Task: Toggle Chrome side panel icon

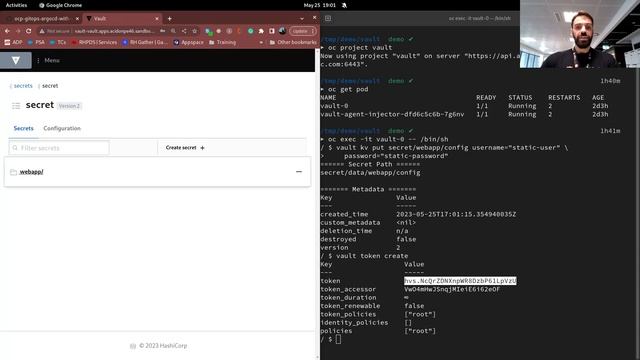Action: pyautogui.click(x=272, y=31)
